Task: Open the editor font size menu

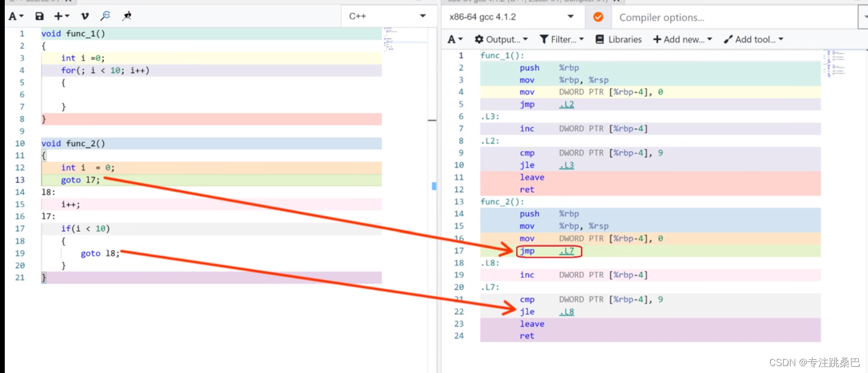Action: pos(16,16)
